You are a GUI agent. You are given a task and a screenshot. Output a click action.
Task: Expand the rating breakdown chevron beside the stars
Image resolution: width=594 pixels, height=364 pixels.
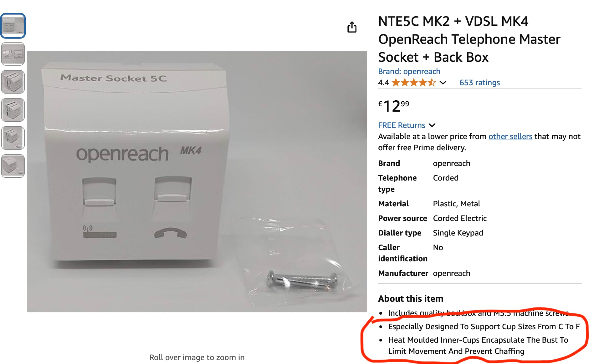443,83
